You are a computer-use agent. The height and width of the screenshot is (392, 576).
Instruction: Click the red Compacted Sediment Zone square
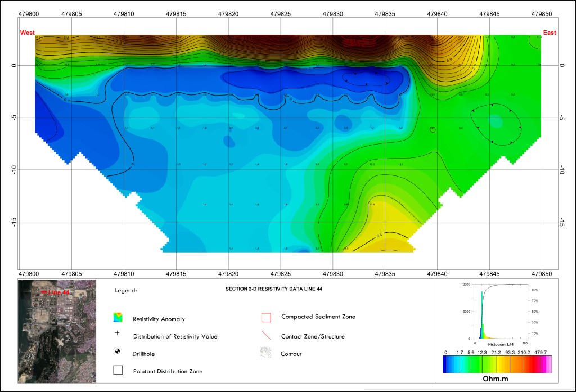266,317
